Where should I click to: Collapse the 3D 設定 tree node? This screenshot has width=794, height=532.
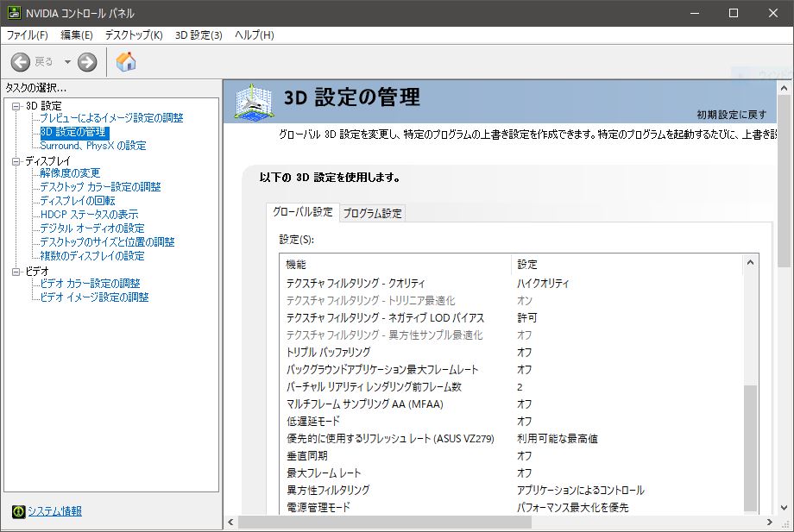click(16, 106)
